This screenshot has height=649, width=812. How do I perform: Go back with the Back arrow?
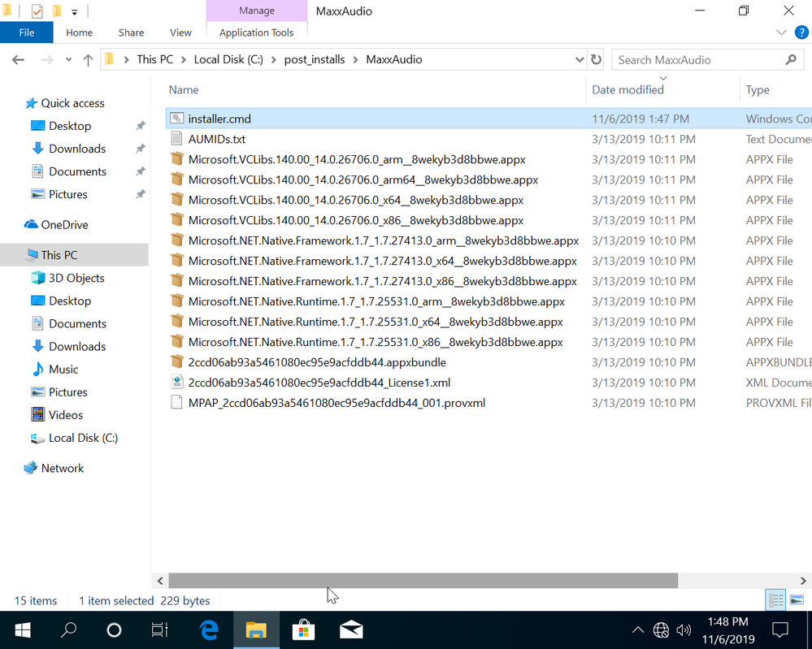coord(18,60)
